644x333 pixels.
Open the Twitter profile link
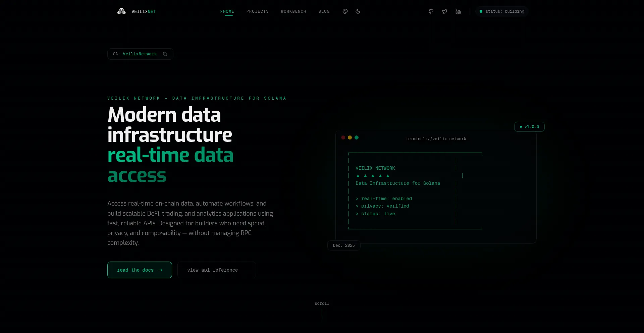pos(445,11)
